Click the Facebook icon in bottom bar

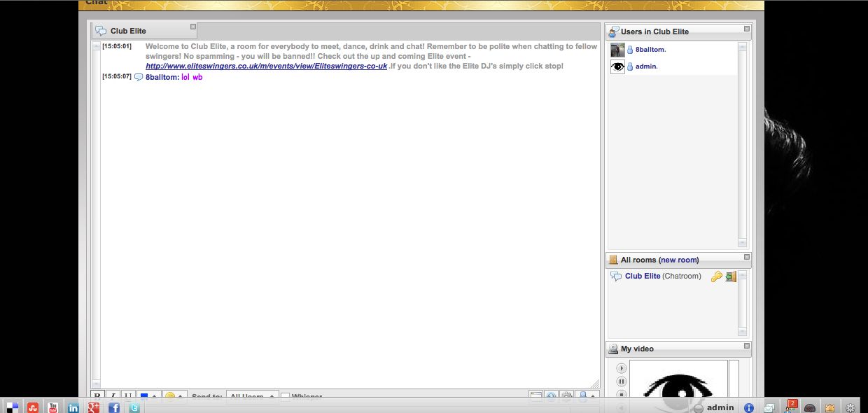(x=113, y=407)
